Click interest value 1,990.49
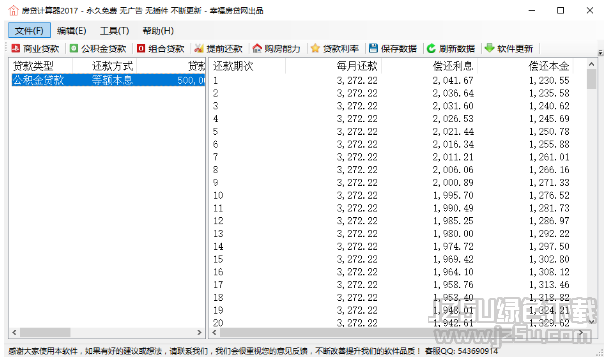 453,208
